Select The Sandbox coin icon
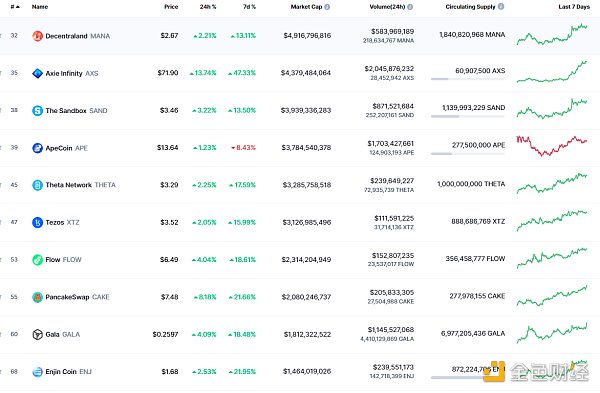The width and height of the screenshot is (600, 393). click(x=37, y=111)
